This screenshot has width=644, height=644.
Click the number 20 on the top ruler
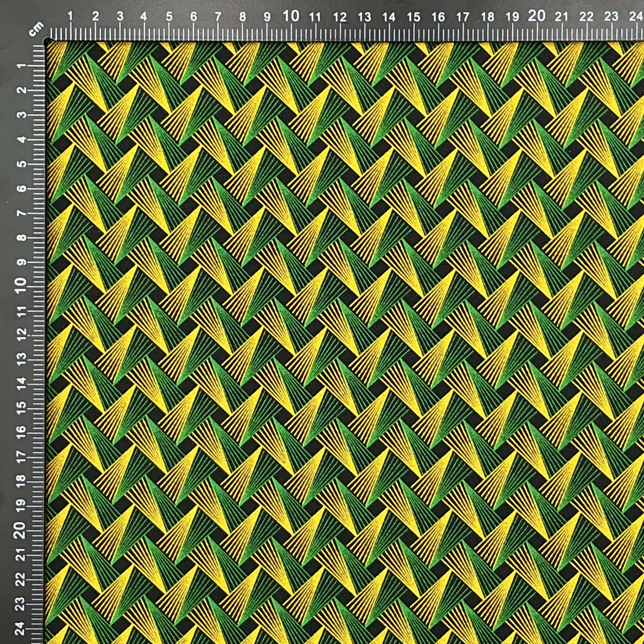coord(537,16)
